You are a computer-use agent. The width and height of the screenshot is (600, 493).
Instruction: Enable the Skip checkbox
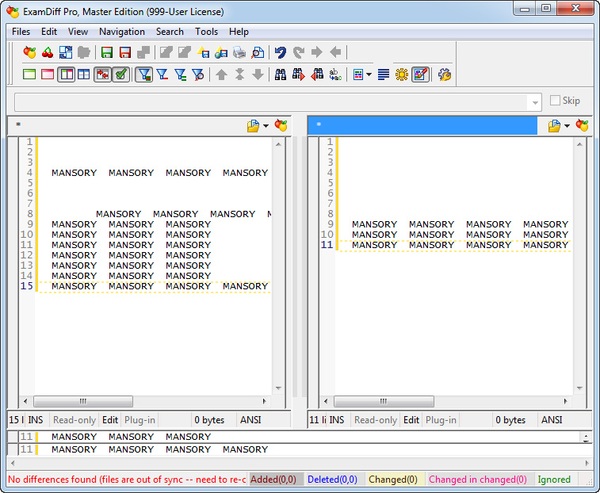coord(556,101)
